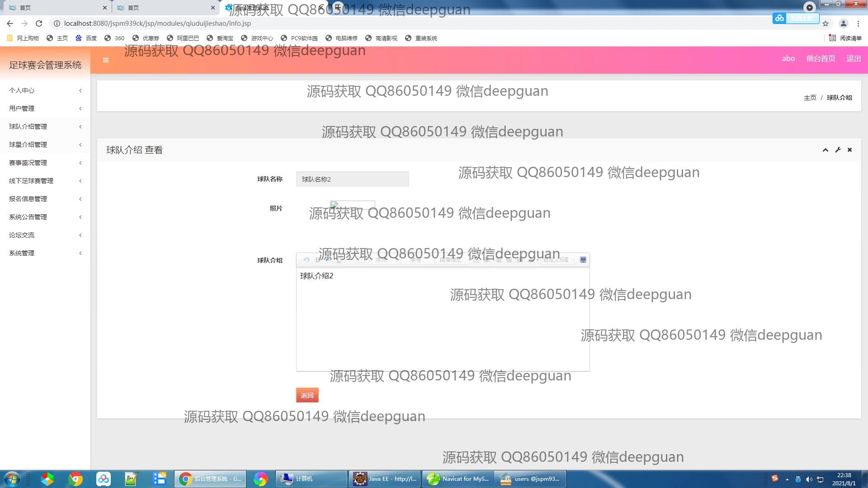Collapse the panel with up chevron
The height and width of the screenshot is (488, 868).
(825, 150)
